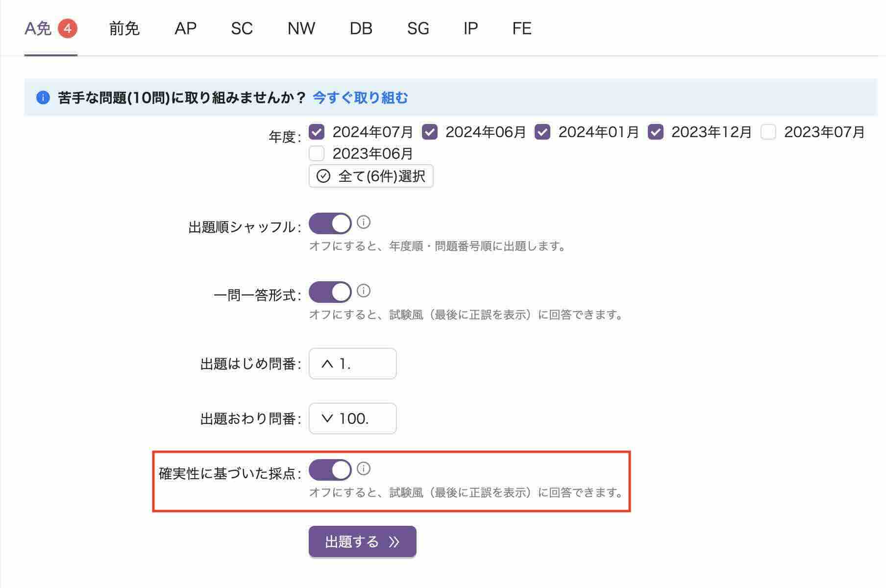Screen dimensions: 886x588
Task: Open the NW tab
Action: click(x=301, y=28)
